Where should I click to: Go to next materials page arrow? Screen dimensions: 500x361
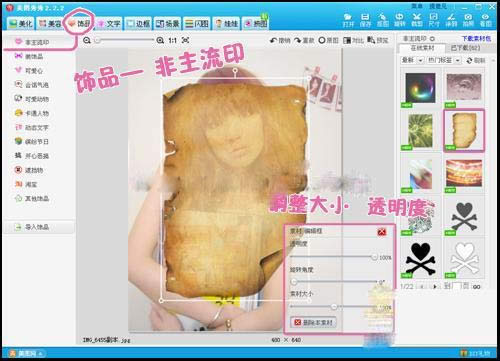tap(434, 286)
